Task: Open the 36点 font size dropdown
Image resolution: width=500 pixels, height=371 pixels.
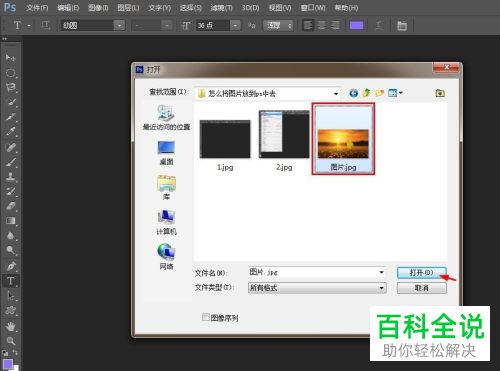Action: click(x=235, y=25)
